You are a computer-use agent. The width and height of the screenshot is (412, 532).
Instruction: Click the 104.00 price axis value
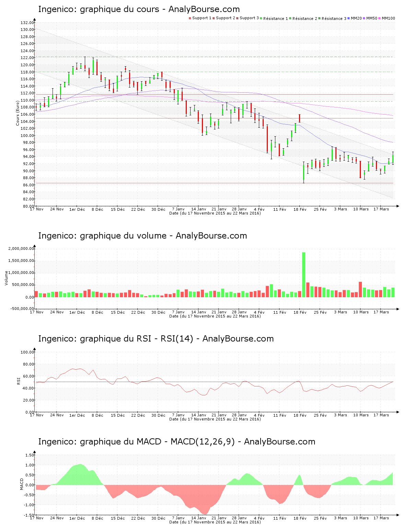tap(27, 122)
